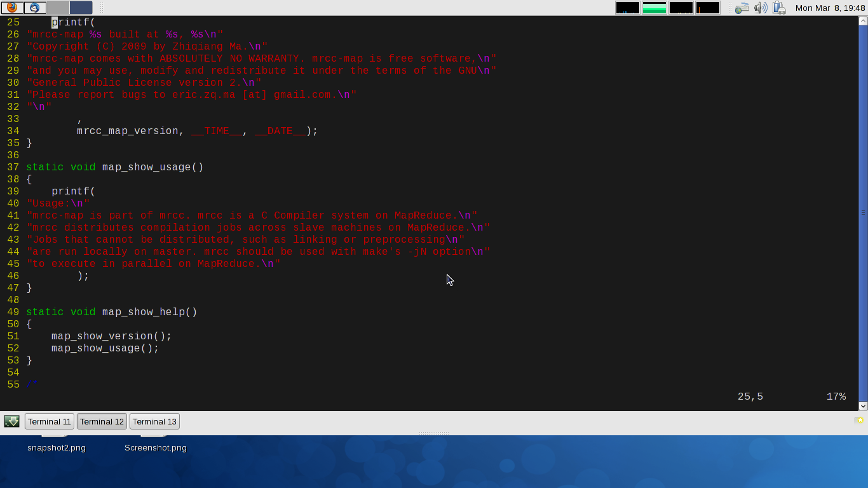Open the CPU monitor graph with blue bars
The image size is (868, 488).
(628, 8)
